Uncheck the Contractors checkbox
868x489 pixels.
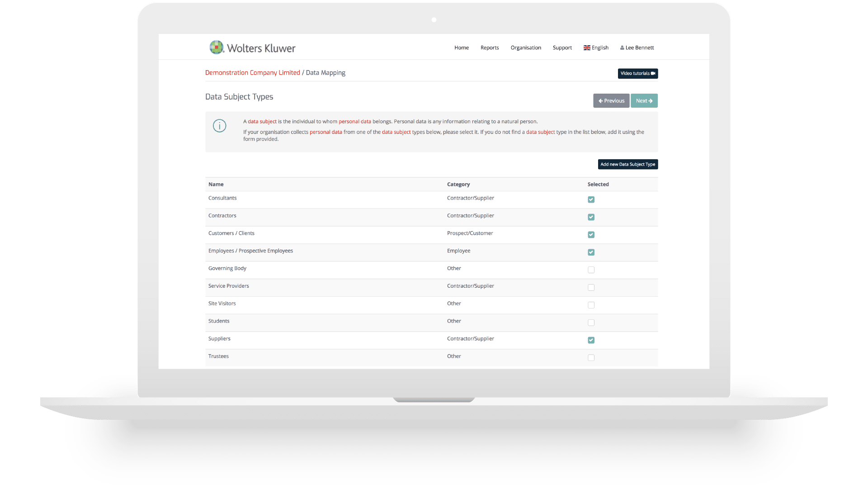point(591,217)
